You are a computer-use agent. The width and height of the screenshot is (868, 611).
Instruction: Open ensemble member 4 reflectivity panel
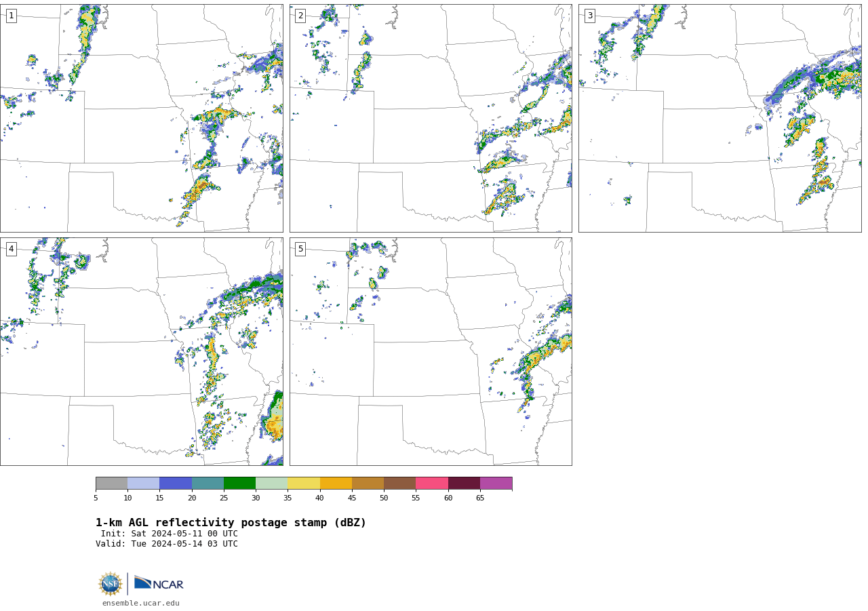142,351
